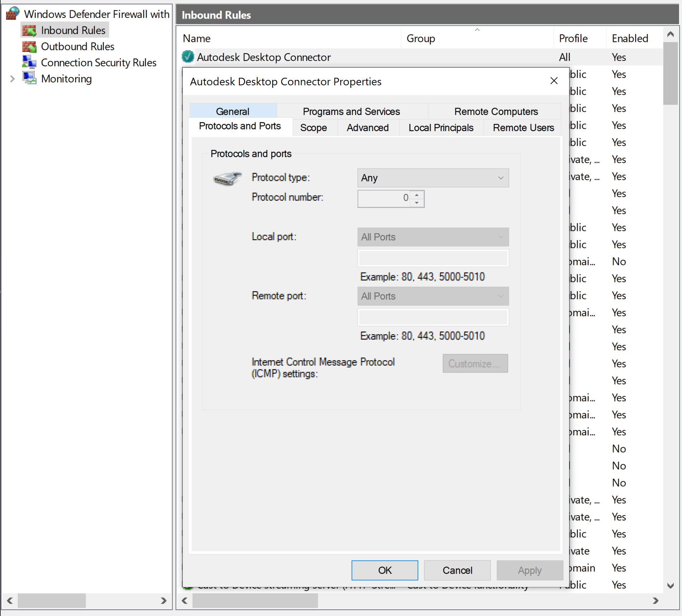Viewport: 682px width, 616px height.
Task: Switch to the General tab
Action: click(233, 111)
